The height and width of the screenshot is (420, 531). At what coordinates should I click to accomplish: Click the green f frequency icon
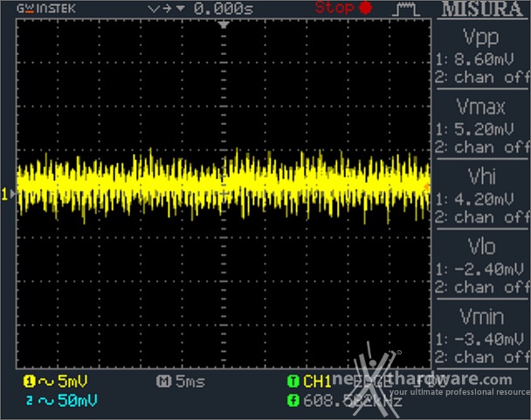click(293, 401)
